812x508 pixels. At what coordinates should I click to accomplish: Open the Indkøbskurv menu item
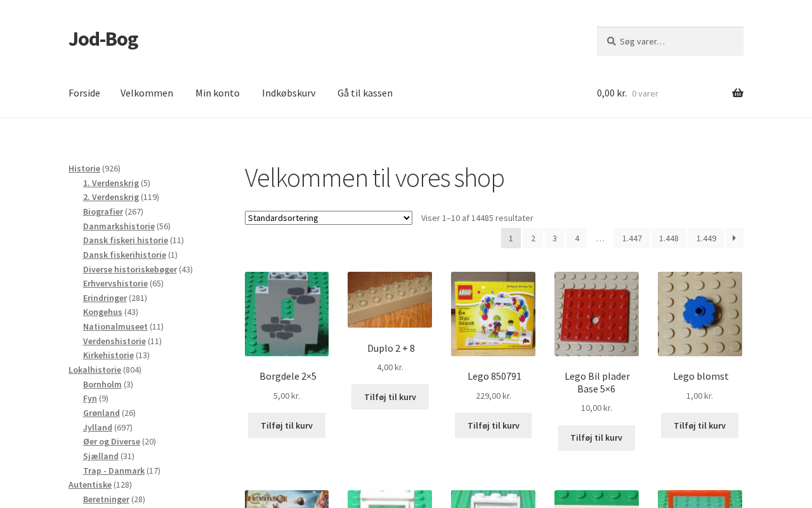tap(289, 93)
